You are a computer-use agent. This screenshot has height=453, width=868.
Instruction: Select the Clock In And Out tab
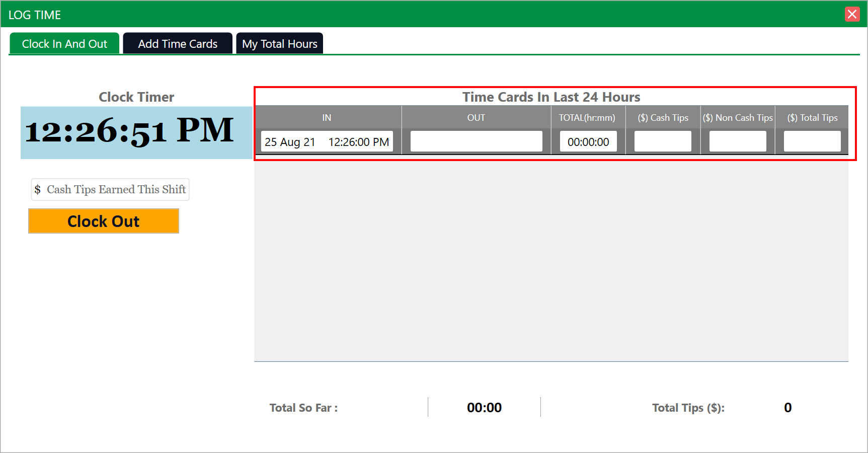coord(64,44)
